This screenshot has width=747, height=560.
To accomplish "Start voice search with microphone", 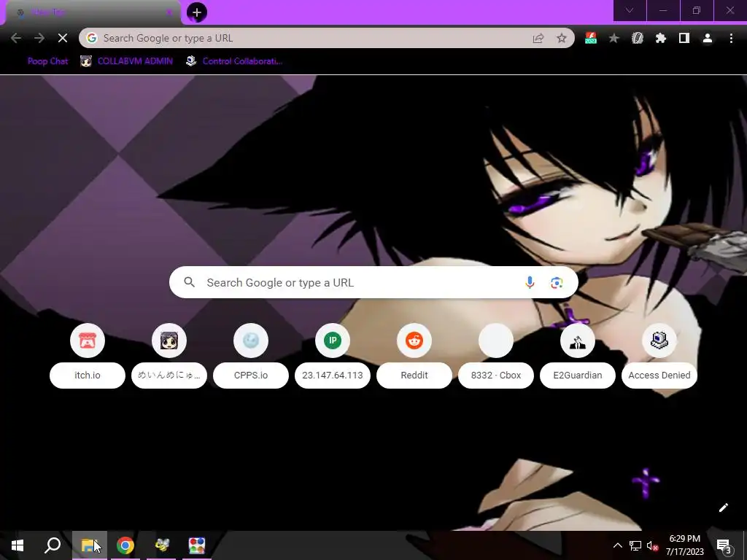I will 530,282.
